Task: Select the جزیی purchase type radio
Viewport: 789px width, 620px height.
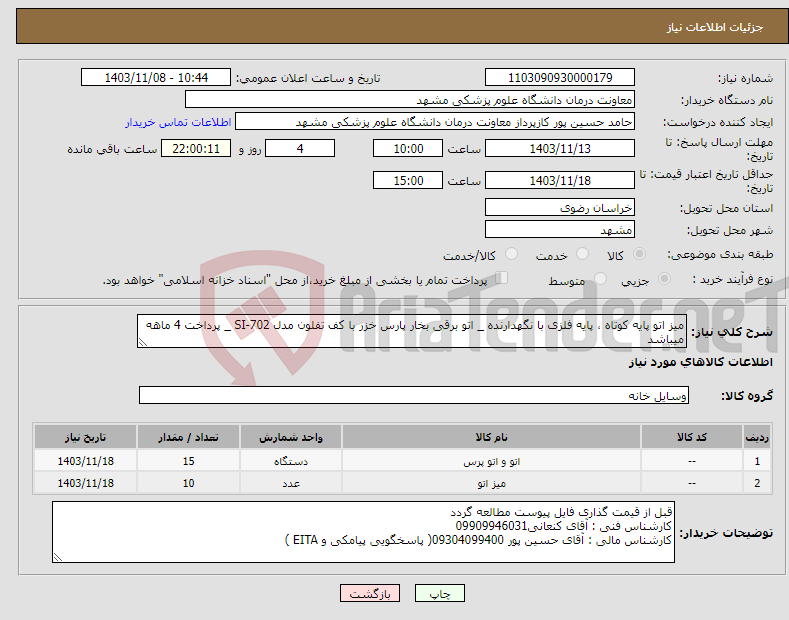Action: coord(664,279)
